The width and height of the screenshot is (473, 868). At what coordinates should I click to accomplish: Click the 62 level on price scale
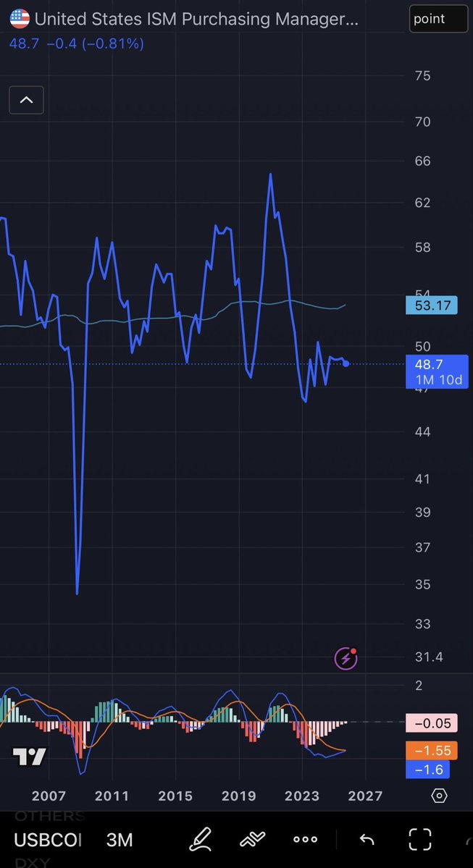tap(422, 203)
